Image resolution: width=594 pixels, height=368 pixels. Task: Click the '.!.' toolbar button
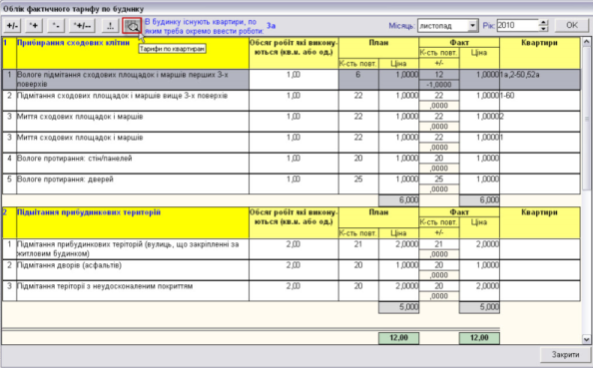pos(110,26)
